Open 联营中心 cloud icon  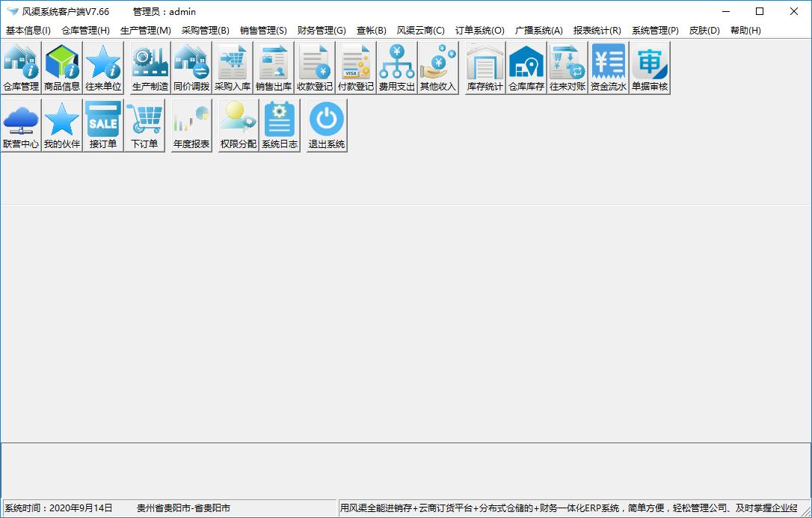pos(21,126)
